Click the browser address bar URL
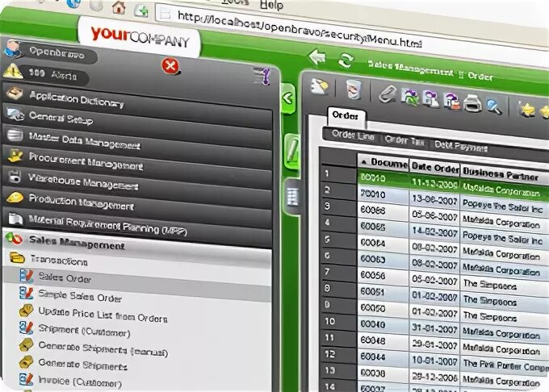549x392 pixels. 300,30
